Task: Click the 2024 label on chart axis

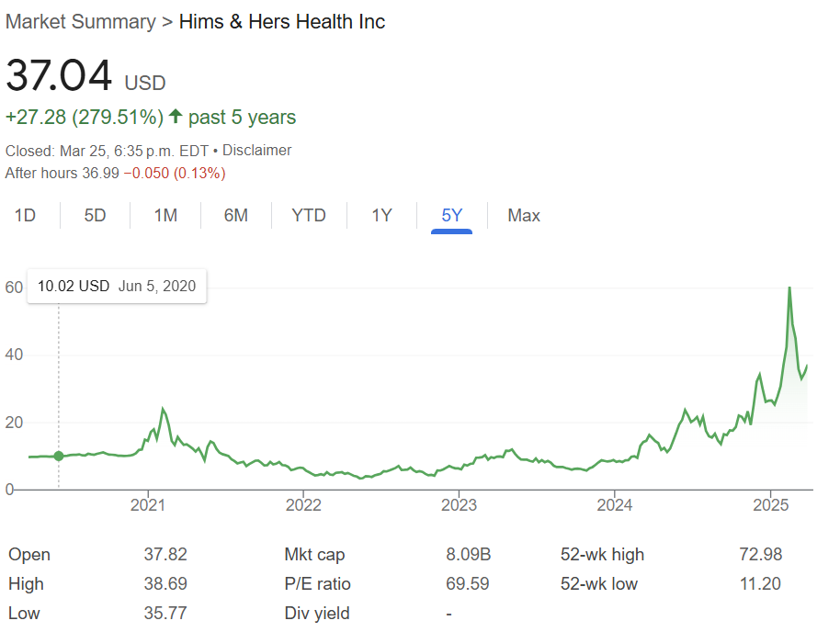Action: tap(614, 504)
